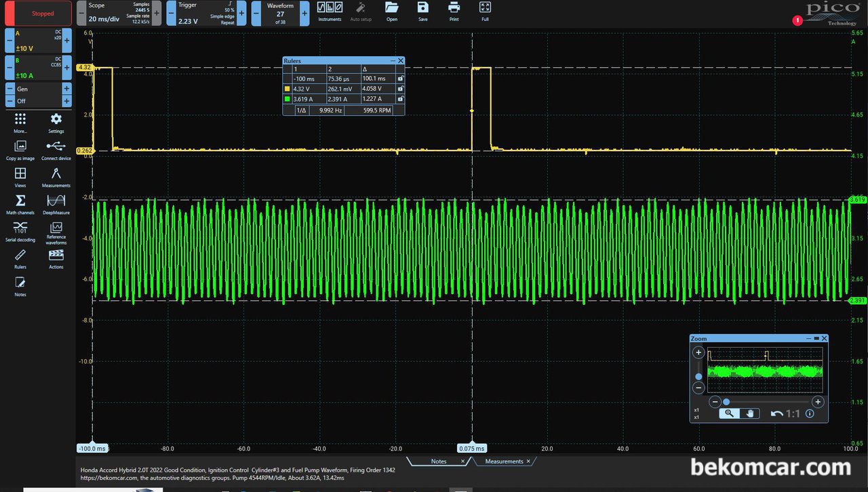Viewport: 868px width, 492px height.
Task: Toggle lock on the 3.619 A ruler row
Action: [400, 99]
